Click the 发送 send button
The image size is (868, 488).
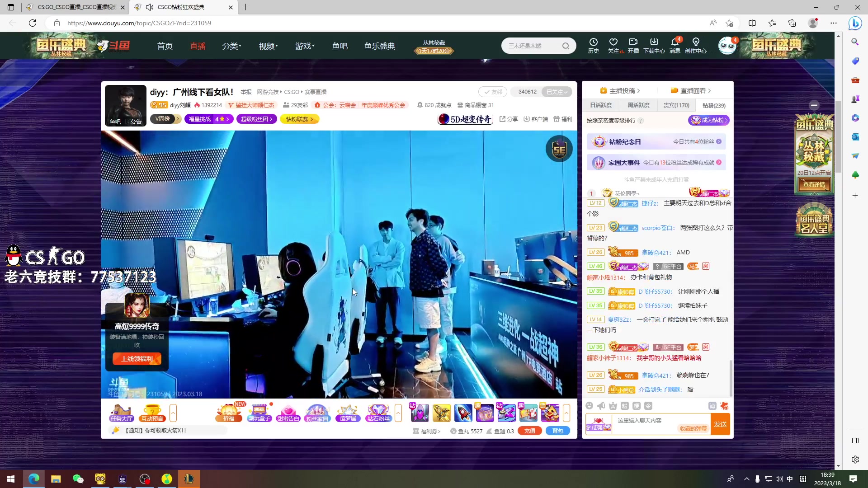click(721, 424)
